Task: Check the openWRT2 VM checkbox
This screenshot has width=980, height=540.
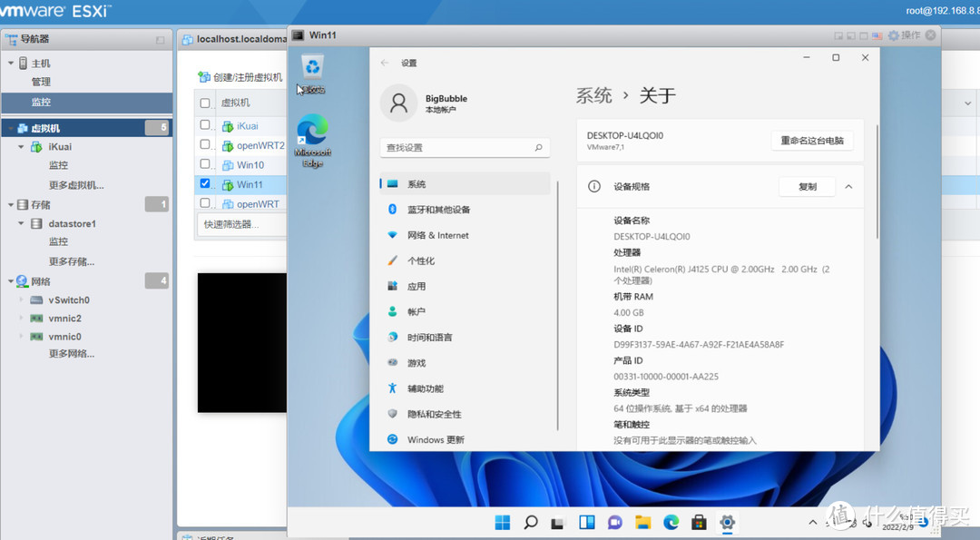Action: point(205,143)
